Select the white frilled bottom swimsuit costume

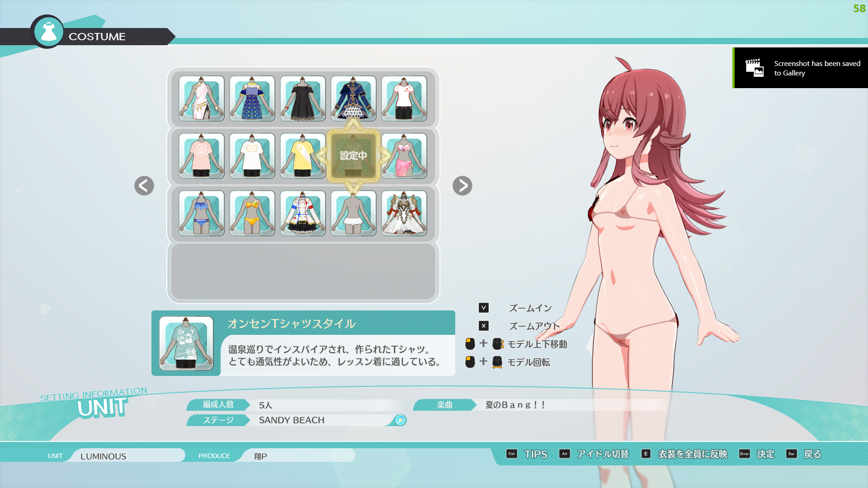(x=354, y=213)
